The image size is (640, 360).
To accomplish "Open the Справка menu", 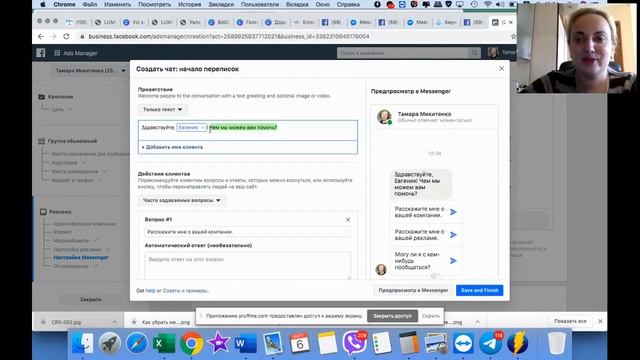I will click(348, 4).
